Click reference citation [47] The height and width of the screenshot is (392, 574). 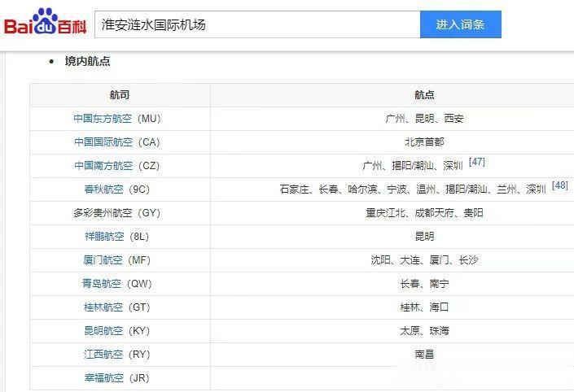pyautogui.click(x=476, y=162)
